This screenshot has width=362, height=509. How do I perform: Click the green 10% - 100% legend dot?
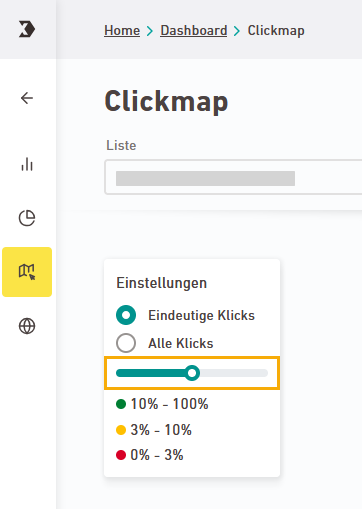(121, 404)
